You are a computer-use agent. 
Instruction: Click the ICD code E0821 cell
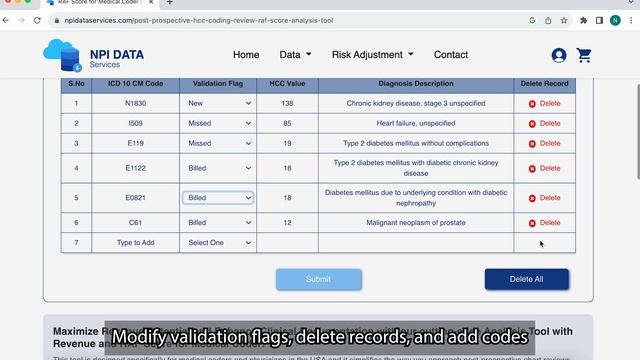[x=136, y=198]
